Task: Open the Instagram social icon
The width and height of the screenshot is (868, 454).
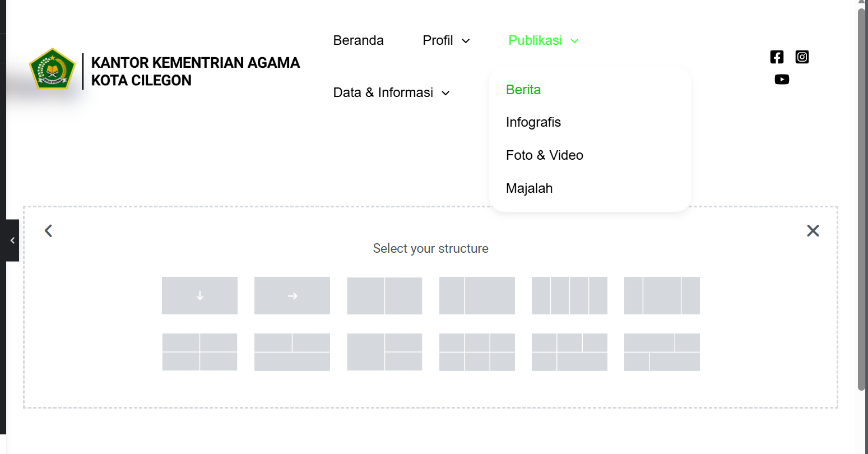Action: 802,57
